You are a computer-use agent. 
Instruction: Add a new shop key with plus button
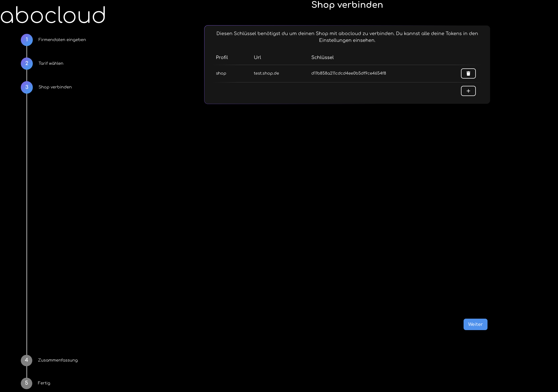468,91
